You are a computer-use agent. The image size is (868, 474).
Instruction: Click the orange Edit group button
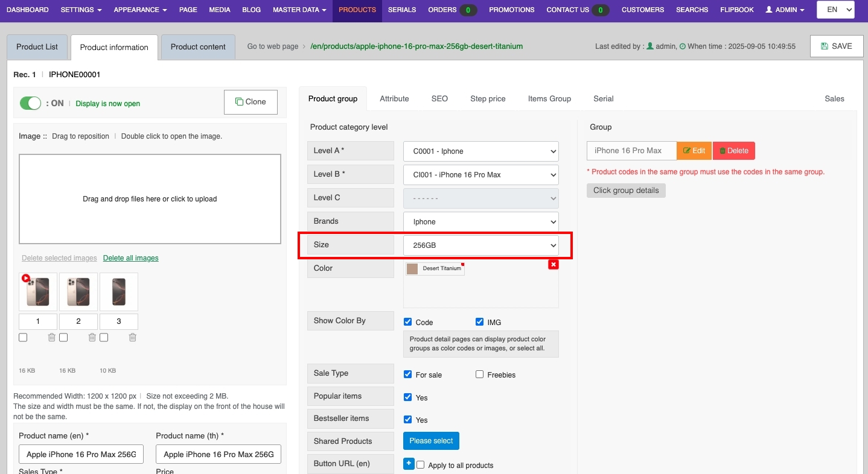[x=694, y=151]
